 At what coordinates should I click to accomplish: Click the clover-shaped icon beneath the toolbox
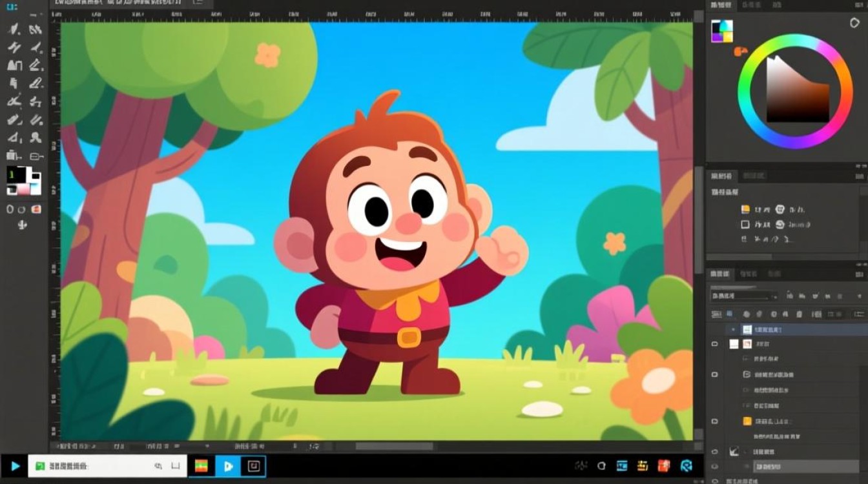pos(22,225)
